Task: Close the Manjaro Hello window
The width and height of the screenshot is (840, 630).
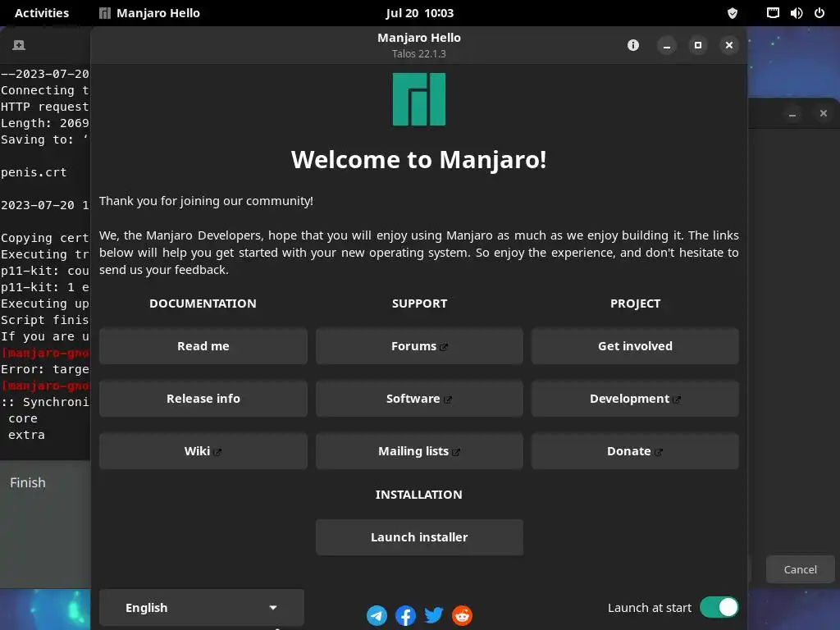Action: pyautogui.click(x=728, y=46)
